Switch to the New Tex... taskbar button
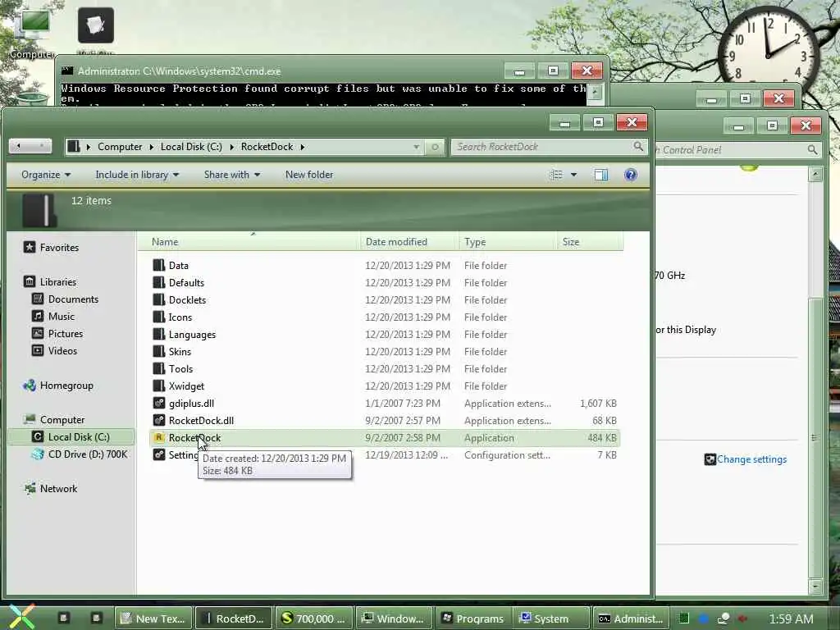This screenshot has height=630, width=840. 154,619
